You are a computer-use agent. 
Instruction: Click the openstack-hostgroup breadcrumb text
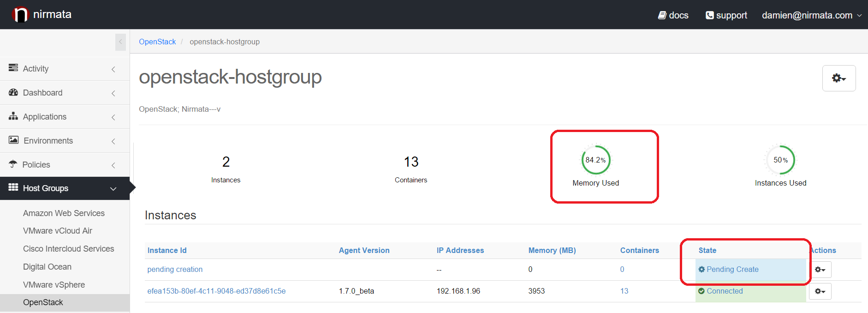(x=225, y=42)
